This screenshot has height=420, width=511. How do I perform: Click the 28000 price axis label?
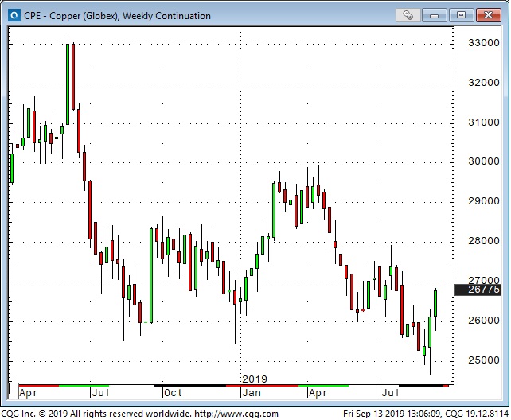(x=484, y=240)
